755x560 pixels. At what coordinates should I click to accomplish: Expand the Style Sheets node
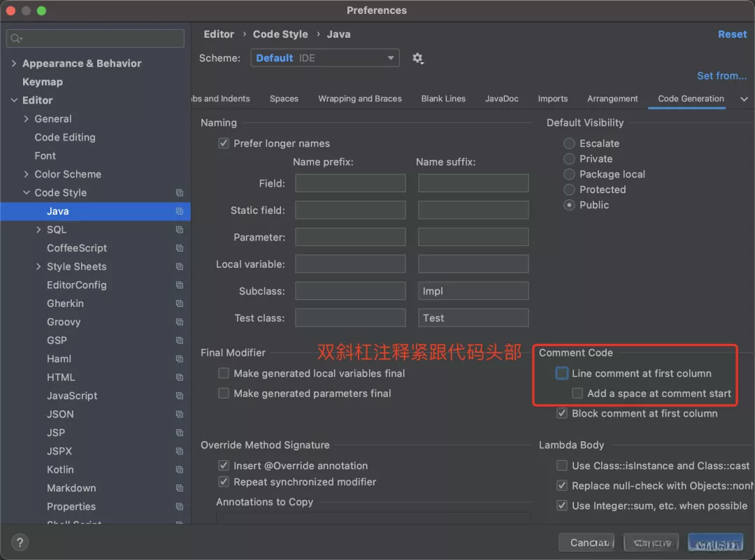tap(38, 266)
